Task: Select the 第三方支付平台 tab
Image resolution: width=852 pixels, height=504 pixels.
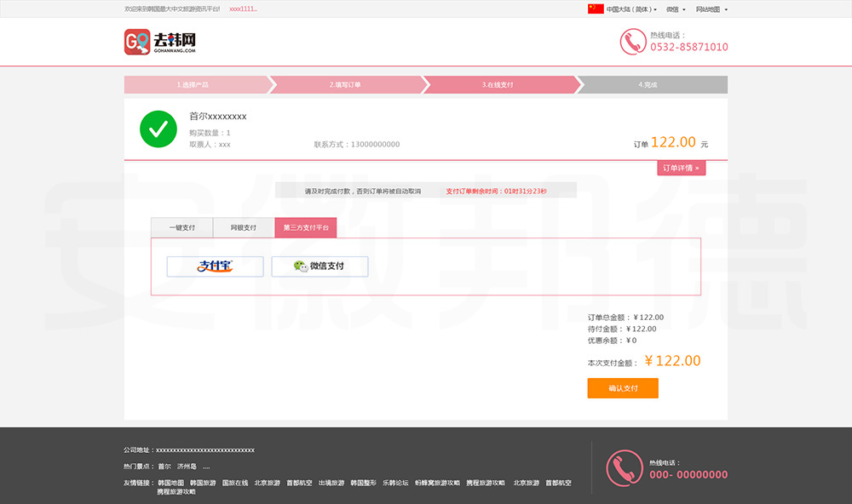Action: pos(305,228)
